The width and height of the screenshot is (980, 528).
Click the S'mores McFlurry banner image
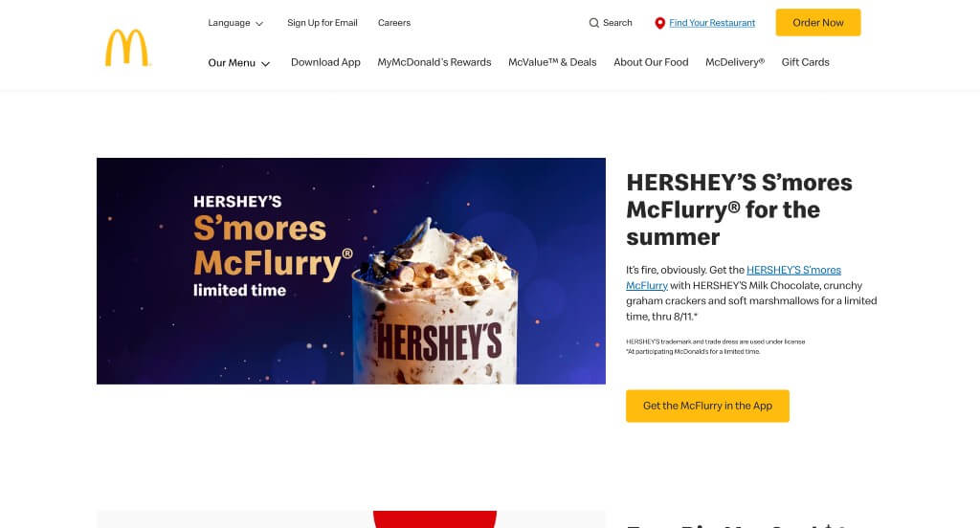(351, 272)
